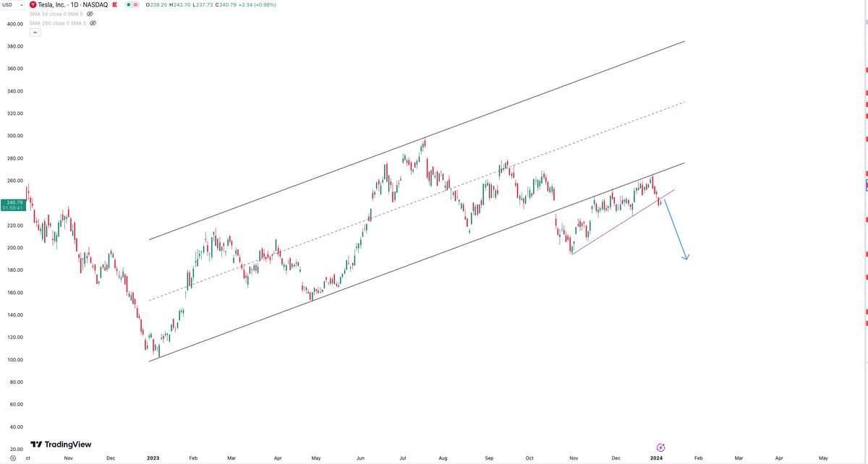This screenshot has width=868, height=464.
Task: Click the Jul time axis label
Action: click(404, 458)
